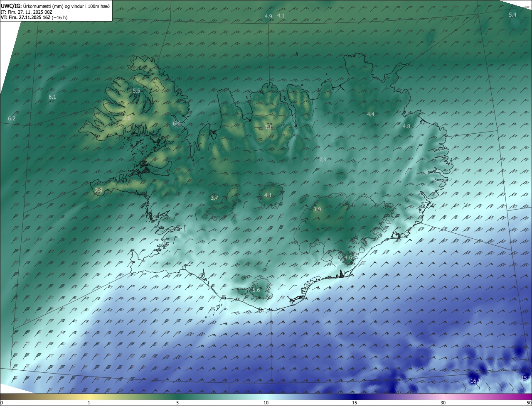Click the 3.7 value label on the map
Screen dimensions: 532x406
tap(214, 198)
